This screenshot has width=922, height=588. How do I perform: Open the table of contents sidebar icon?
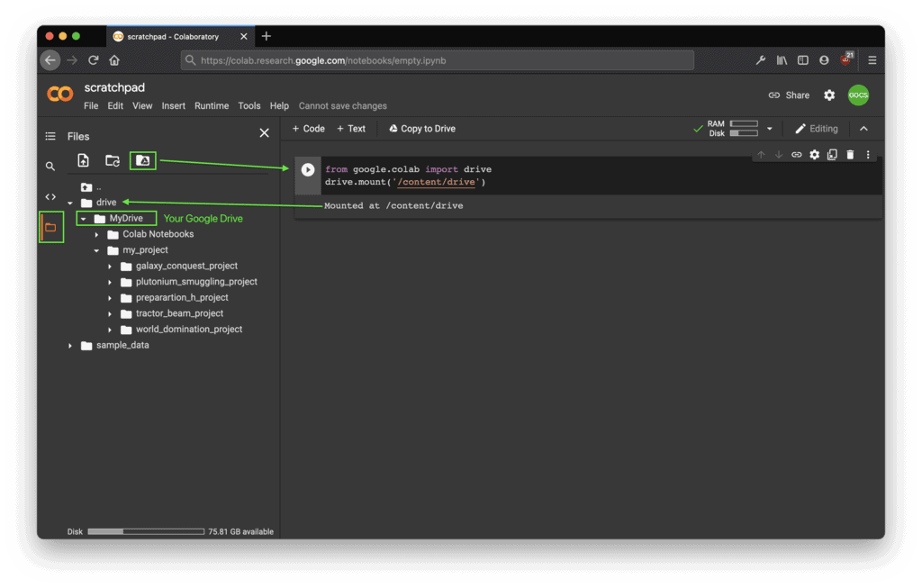tap(50, 136)
